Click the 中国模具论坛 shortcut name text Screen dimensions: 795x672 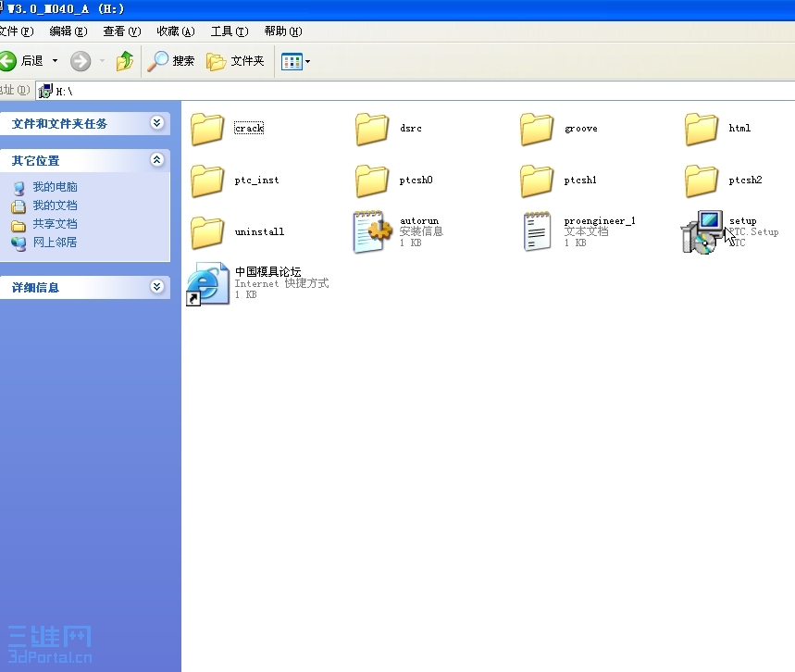click(x=267, y=272)
